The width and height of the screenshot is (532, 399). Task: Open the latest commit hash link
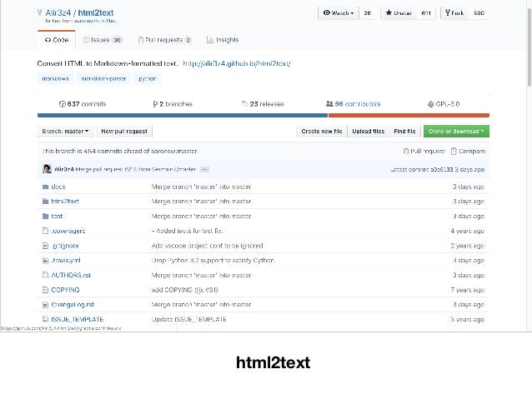tap(442, 169)
